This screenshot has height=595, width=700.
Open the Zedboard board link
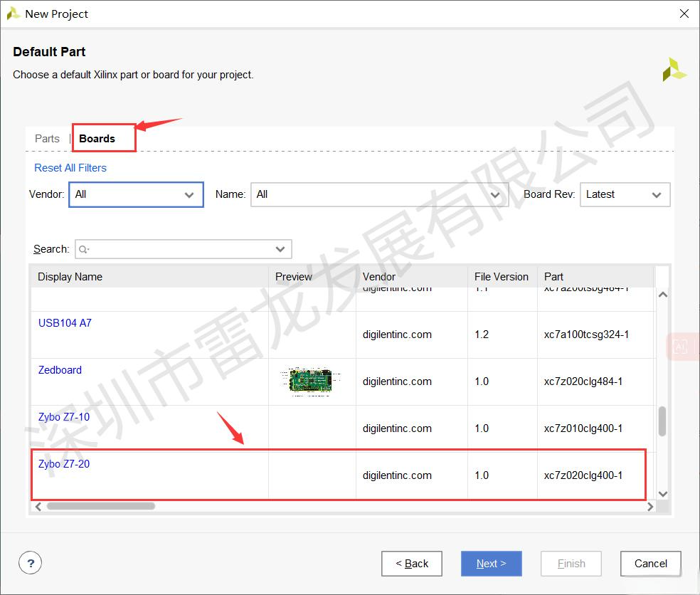tap(60, 370)
